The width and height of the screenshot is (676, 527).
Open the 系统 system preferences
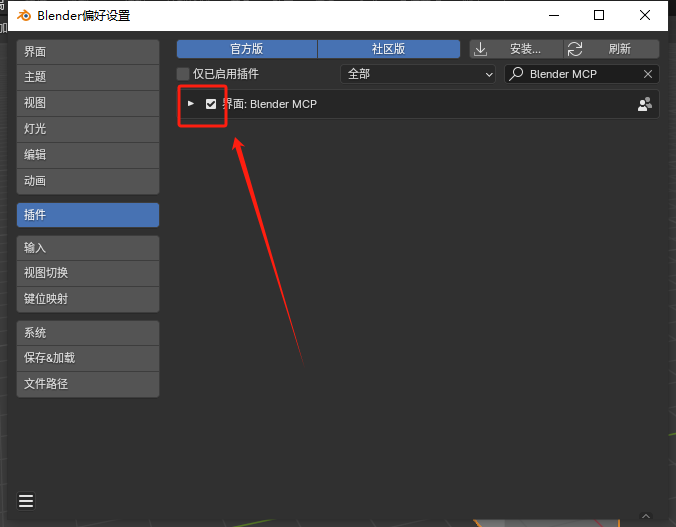click(x=88, y=333)
